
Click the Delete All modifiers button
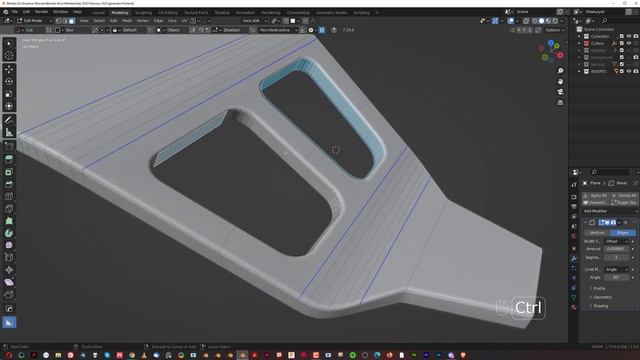pos(624,196)
